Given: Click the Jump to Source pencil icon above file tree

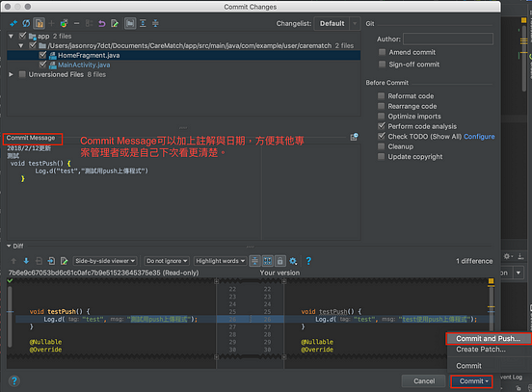Looking at the screenshot, I should click(x=115, y=23).
